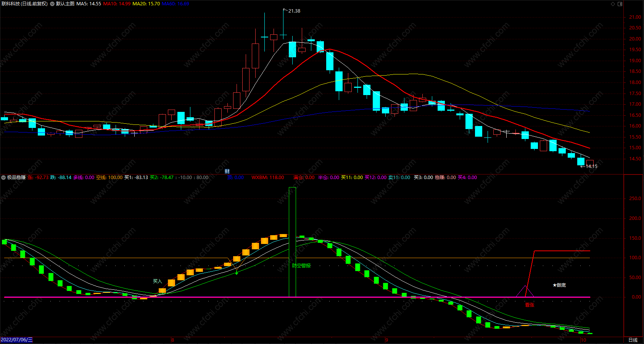Image resolution: width=644 pixels, height=344 pixels.
Task: Click the 21.38 high price label
Action: coord(294,11)
